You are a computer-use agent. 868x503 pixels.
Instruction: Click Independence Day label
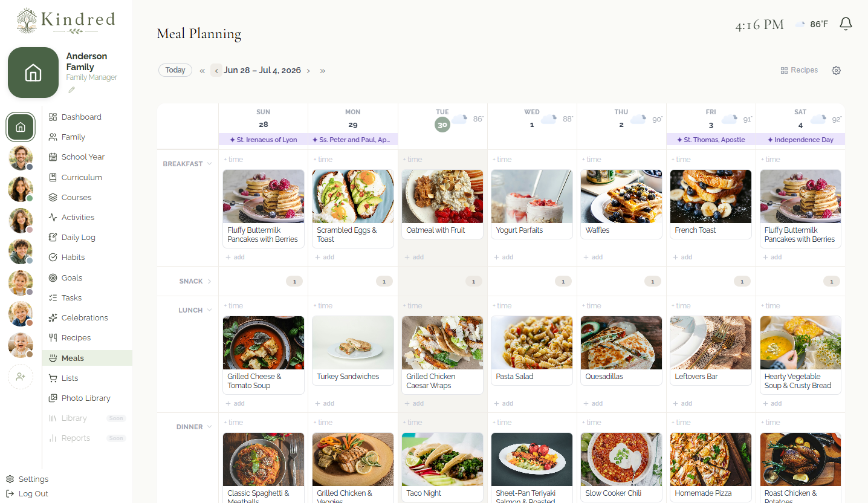click(x=800, y=140)
